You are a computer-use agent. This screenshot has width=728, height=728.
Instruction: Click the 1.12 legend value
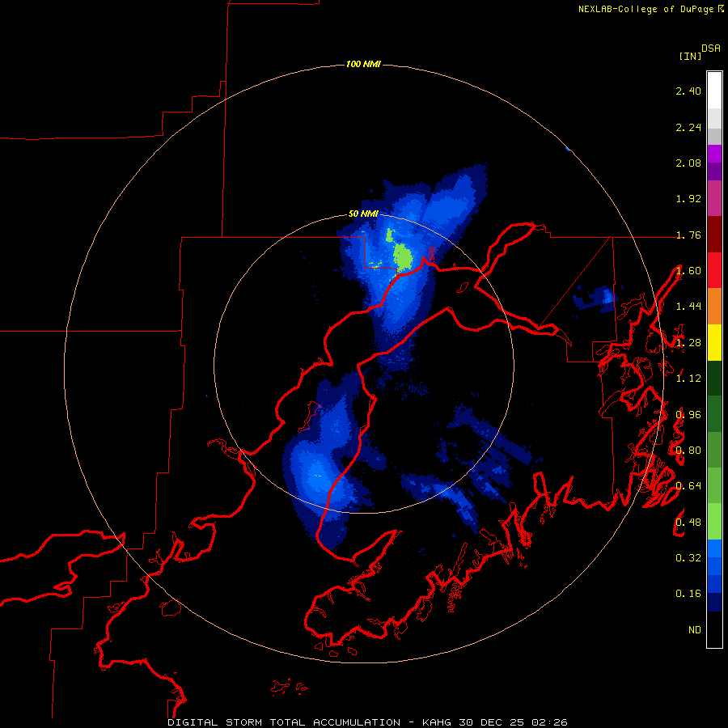[x=688, y=379]
